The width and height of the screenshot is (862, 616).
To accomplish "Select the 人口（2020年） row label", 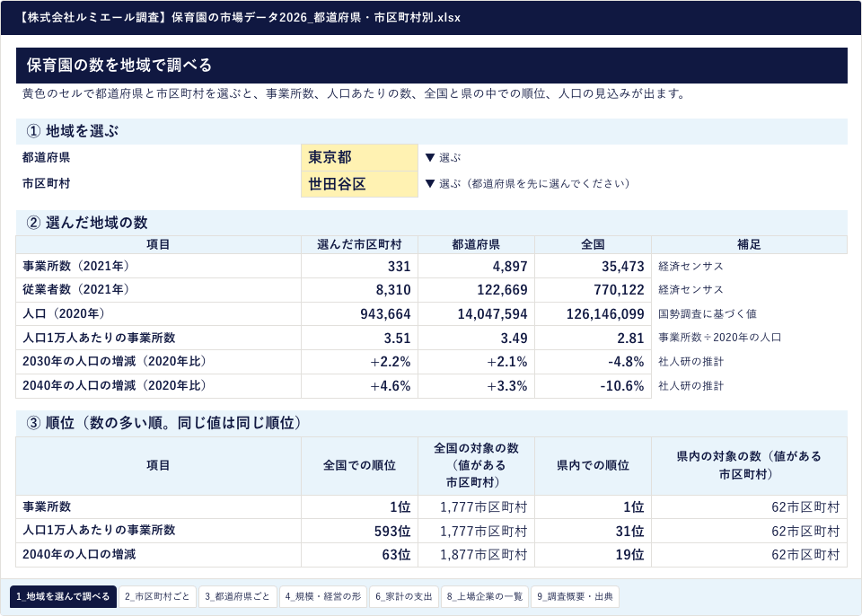I will tap(158, 313).
